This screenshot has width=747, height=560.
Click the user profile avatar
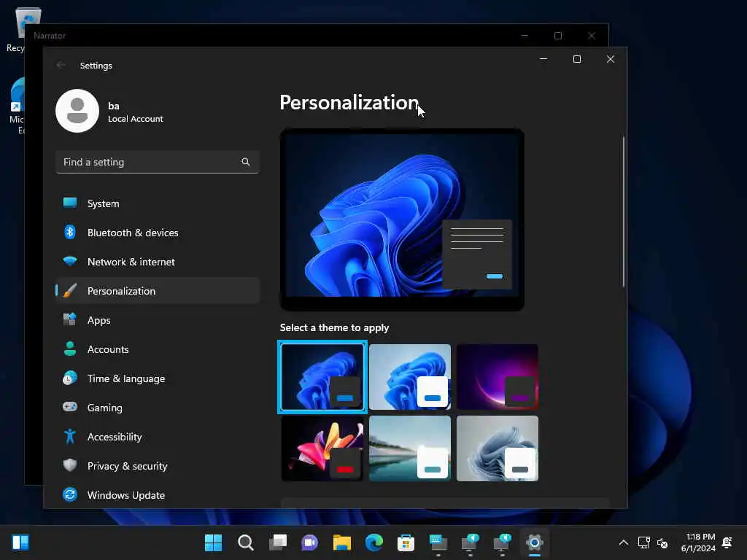pos(77,111)
